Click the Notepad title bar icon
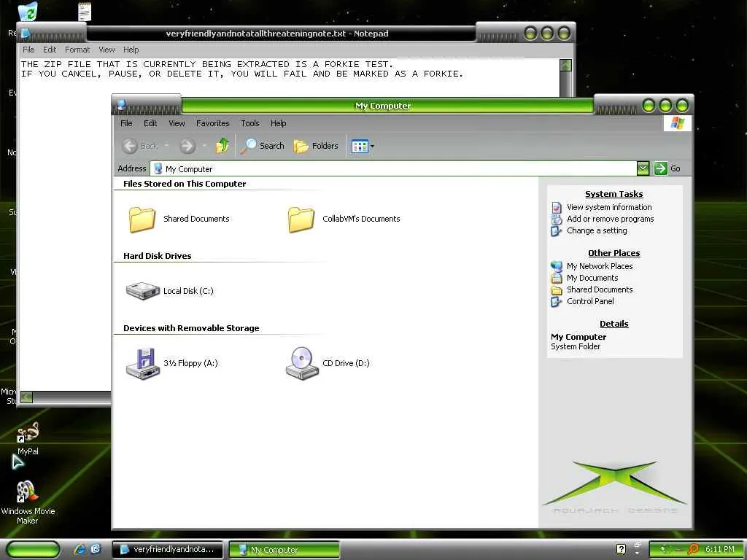Screen dimensions: 747x560 (x=26, y=33)
